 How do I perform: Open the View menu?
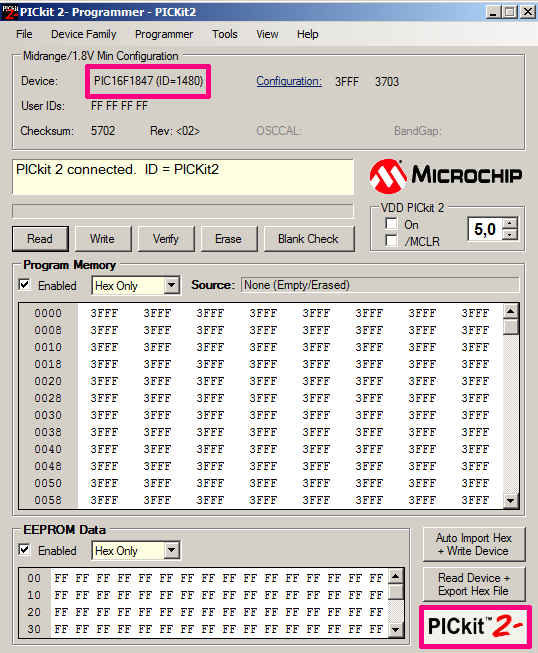click(267, 34)
